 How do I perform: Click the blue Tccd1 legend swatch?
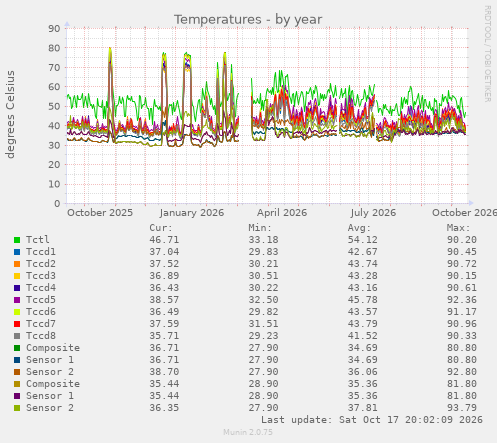coord(17,252)
